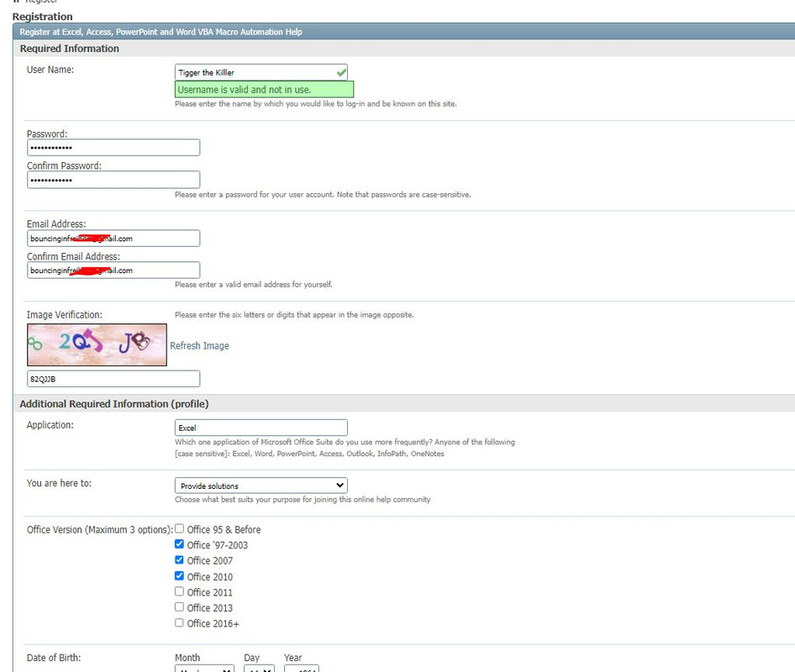Click the green checkmark in User Name field
The width and height of the screenshot is (795, 672).
pos(341,72)
